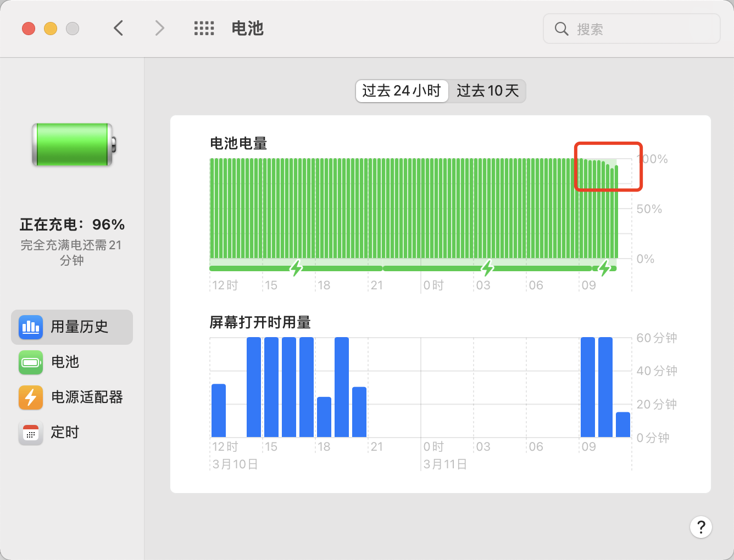Go forward with the right chevron
Image resolution: width=734 pixels, height=560 pixels.
tap(159, 29)
